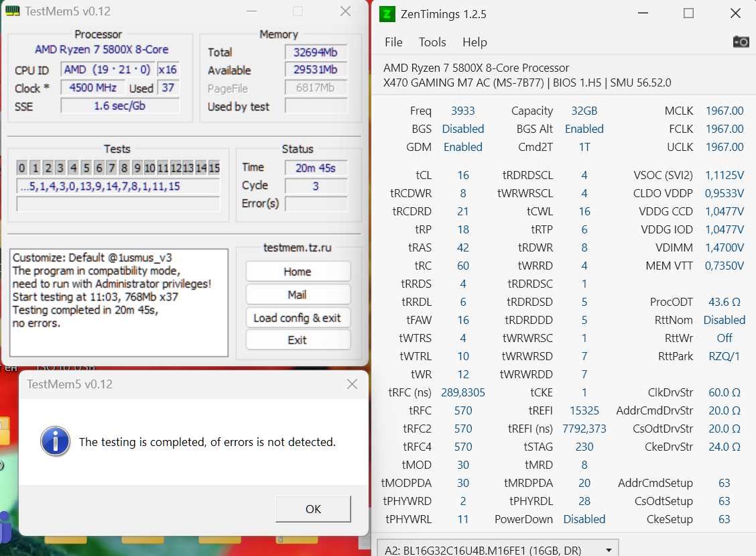Maximize the ZenTimings window
This screenshot has height=556, width=756.
[689, 13]
